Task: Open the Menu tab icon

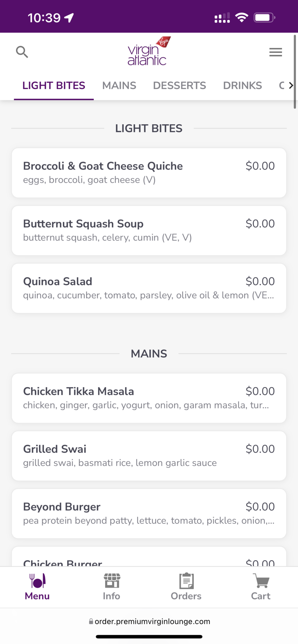Action: pyautogui.click(x=37, y=581)
